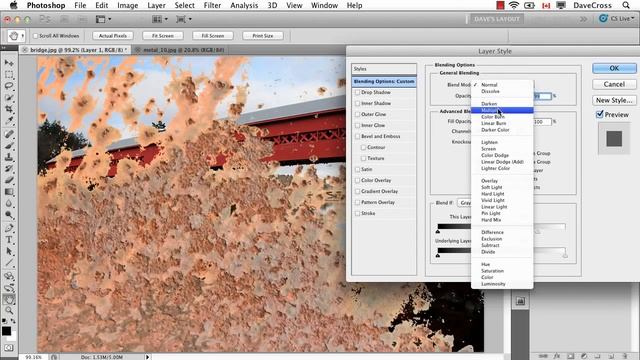The height and width of the screenshot is (360, 640).
Task: Select the 3D Camera Rotate tool
Action: click(x=9, y=288)
